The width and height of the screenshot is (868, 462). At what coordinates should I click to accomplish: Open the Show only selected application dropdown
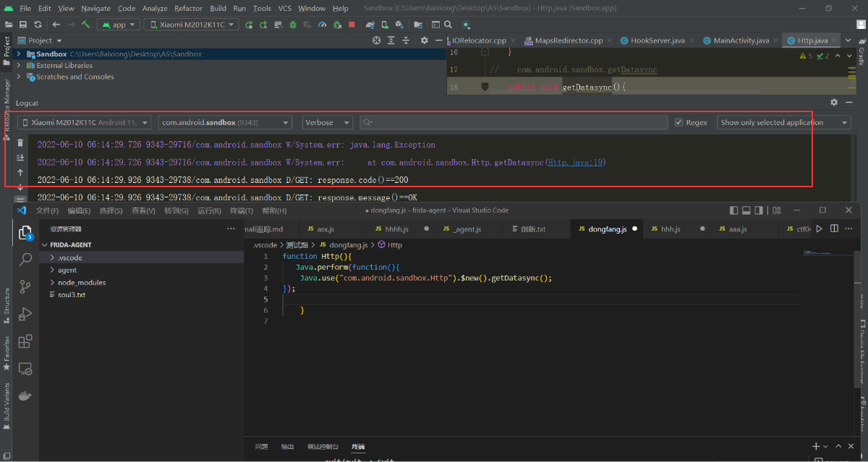pos(784,122)
